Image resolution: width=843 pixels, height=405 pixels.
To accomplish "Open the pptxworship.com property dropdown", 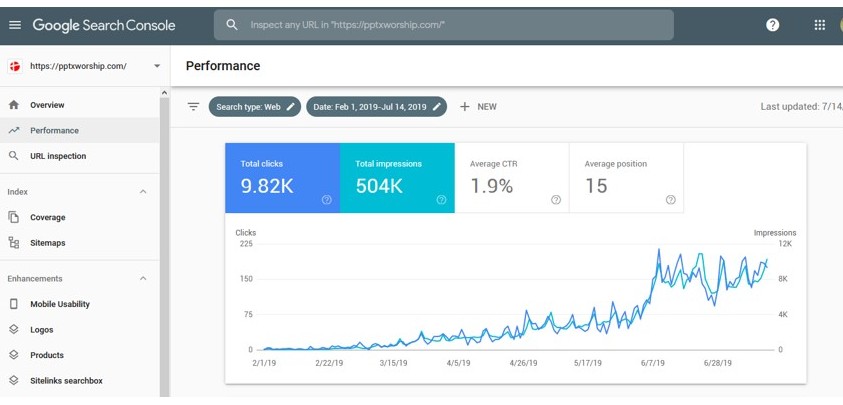I will (157, 67).
